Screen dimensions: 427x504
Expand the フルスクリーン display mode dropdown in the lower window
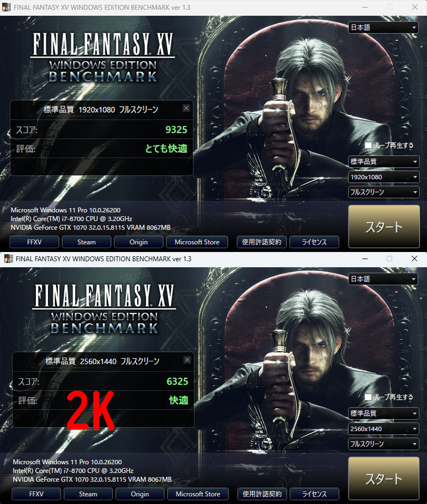coord(383,444)
